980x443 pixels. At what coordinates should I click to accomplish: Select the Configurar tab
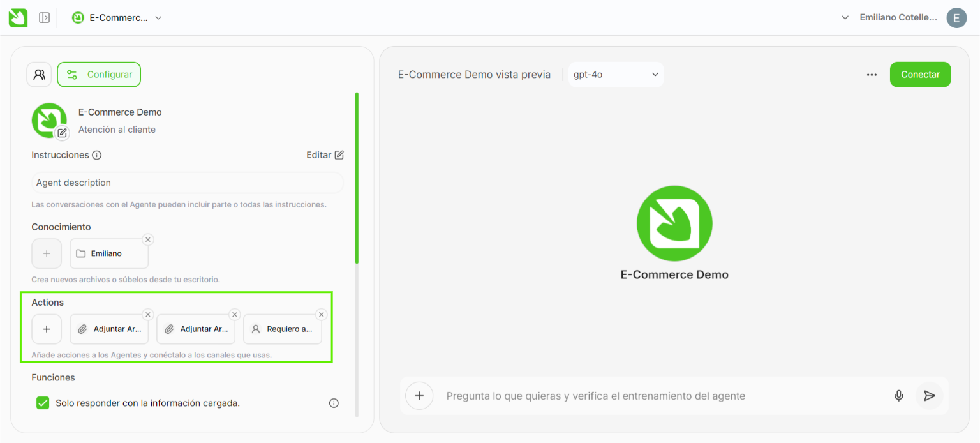(99, 75)
